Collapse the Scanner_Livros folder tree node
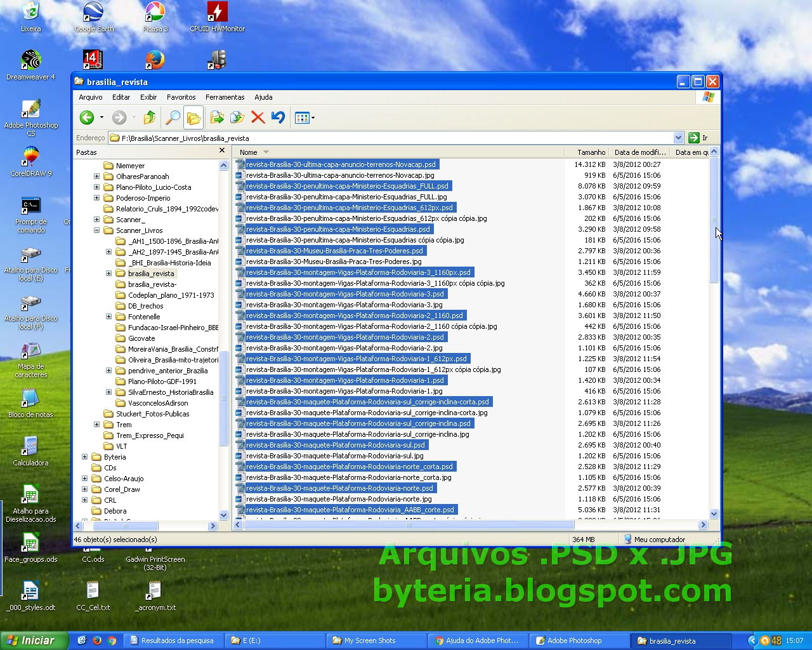This screenshot has height=650, width=812. click(97, 230)
